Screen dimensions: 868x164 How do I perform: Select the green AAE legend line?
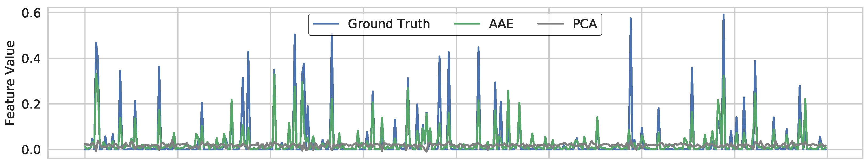(467, 24)
